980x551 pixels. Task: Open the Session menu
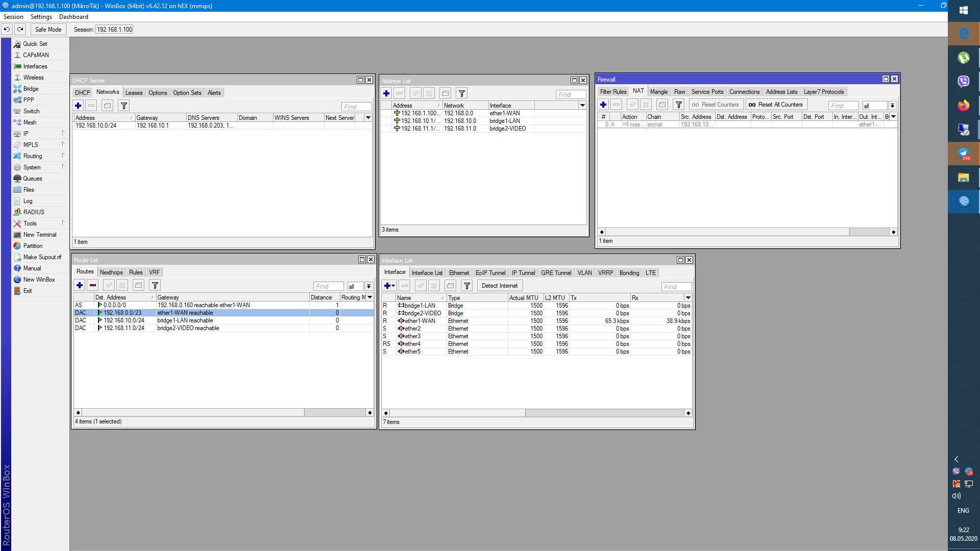tap(13, 17)
